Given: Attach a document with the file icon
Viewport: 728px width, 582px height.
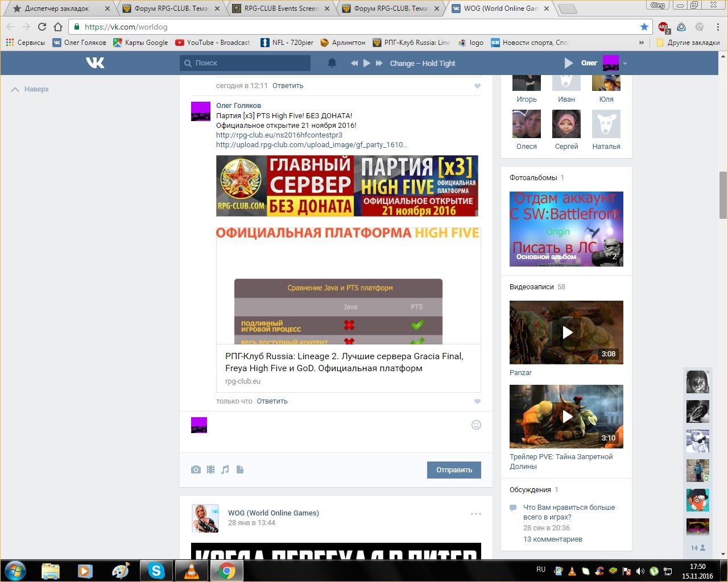Looking at the screenshot, I should pos(240,469).
